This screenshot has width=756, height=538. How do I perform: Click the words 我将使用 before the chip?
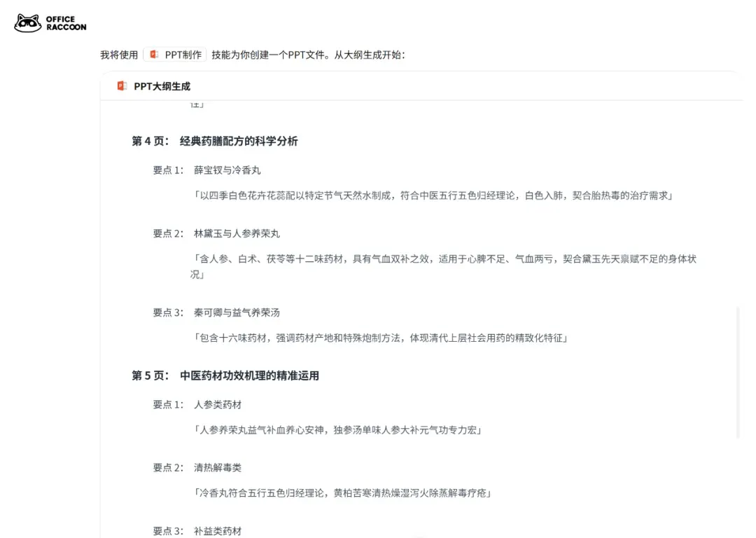coord(119,55)
